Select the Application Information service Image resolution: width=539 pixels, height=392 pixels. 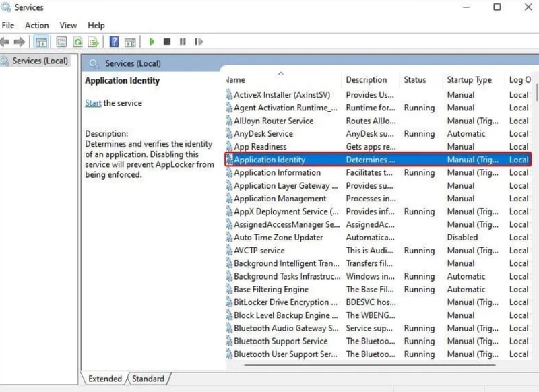pyautogui.click(x=378, y=173)
